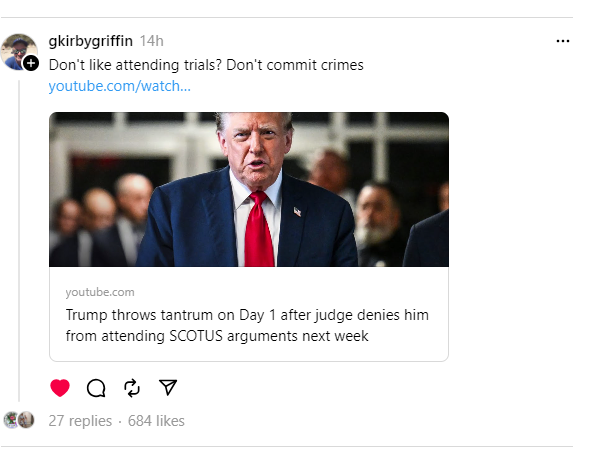Open the three-dot more options menu

562,41
